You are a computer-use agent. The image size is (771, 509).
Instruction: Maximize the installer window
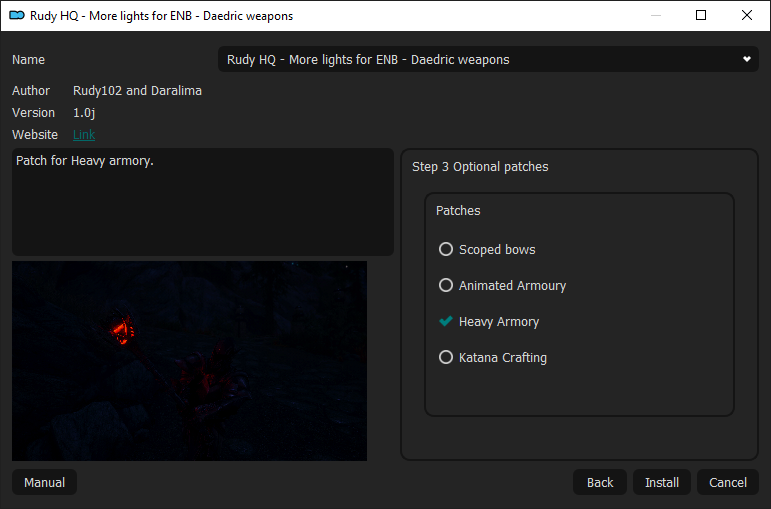[x=701, y=15]
